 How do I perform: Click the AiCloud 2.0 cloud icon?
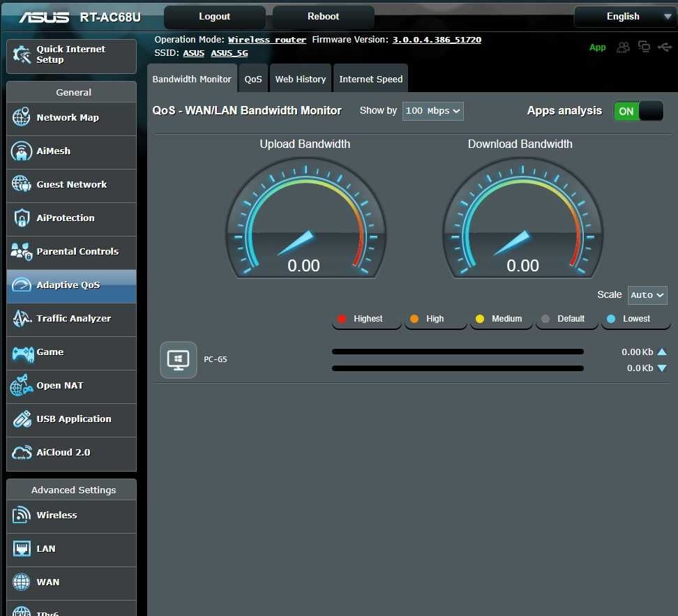click(x=22, y=453)
